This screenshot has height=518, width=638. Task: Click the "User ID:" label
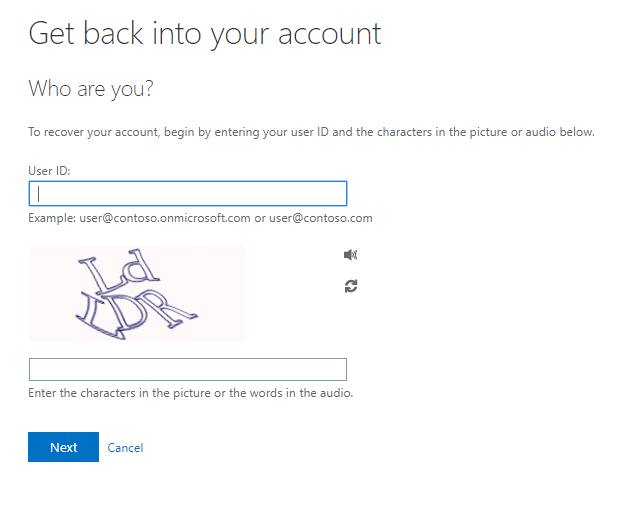pos(49,171)
